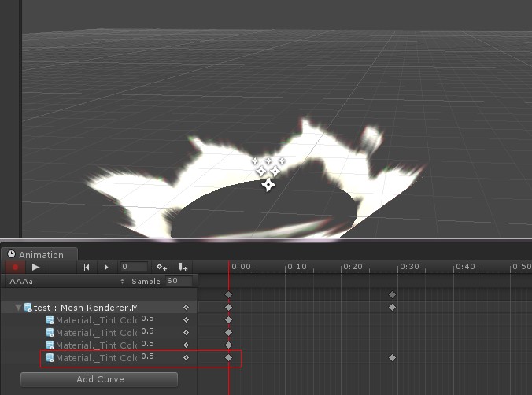Click the 0:10 mark on the timeline ruler

point(297,267)
